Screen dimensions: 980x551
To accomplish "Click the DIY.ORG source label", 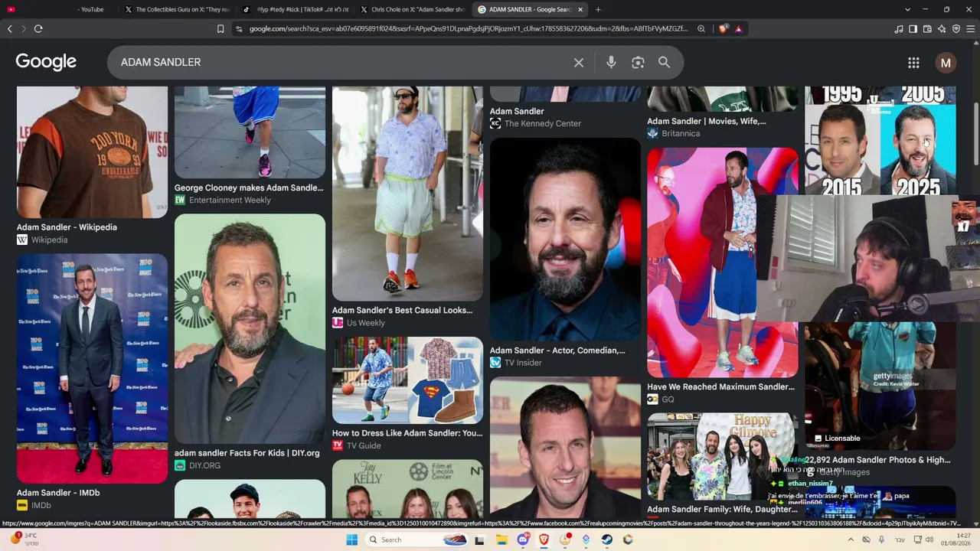I will click(x=204, y=465).
